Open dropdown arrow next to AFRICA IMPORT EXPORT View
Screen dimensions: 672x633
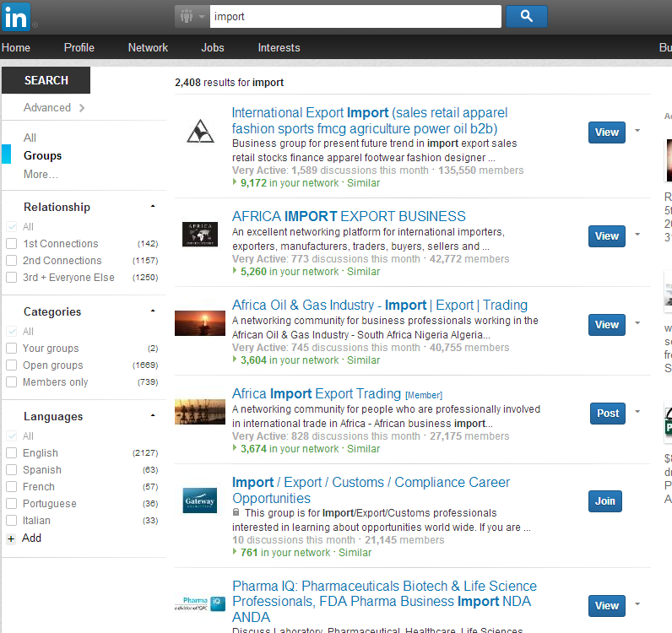pos(637,235)
